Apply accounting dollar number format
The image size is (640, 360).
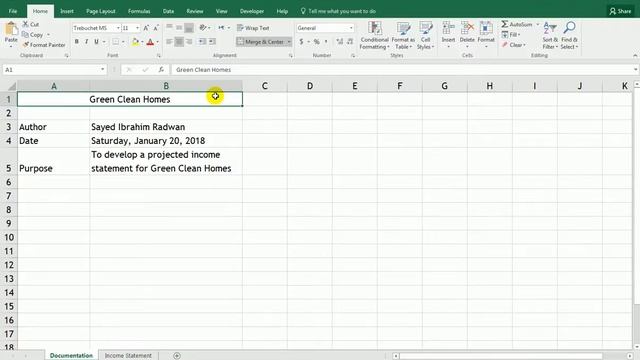(301, 42)
